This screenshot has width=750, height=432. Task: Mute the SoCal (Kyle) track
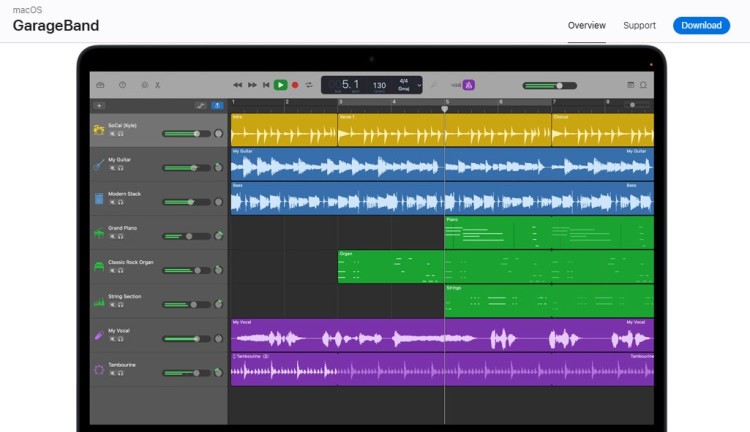(112, 134)
